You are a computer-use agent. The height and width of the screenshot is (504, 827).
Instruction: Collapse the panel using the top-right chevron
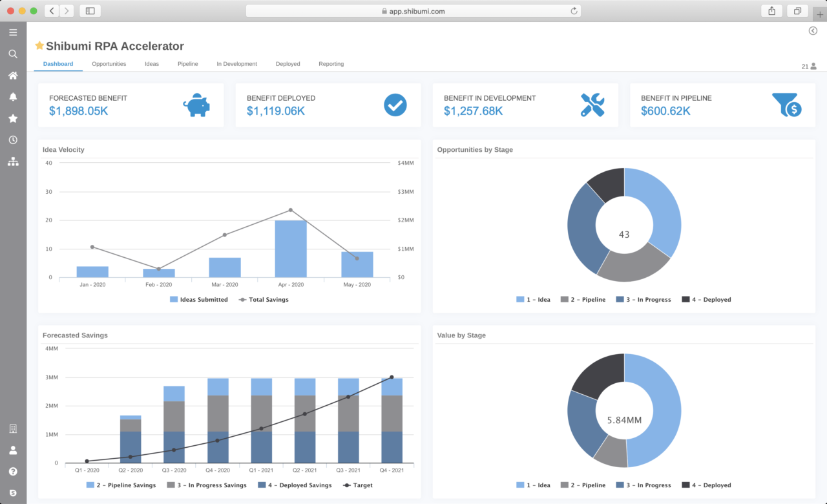pyautogui.click(x=813, y=30)
